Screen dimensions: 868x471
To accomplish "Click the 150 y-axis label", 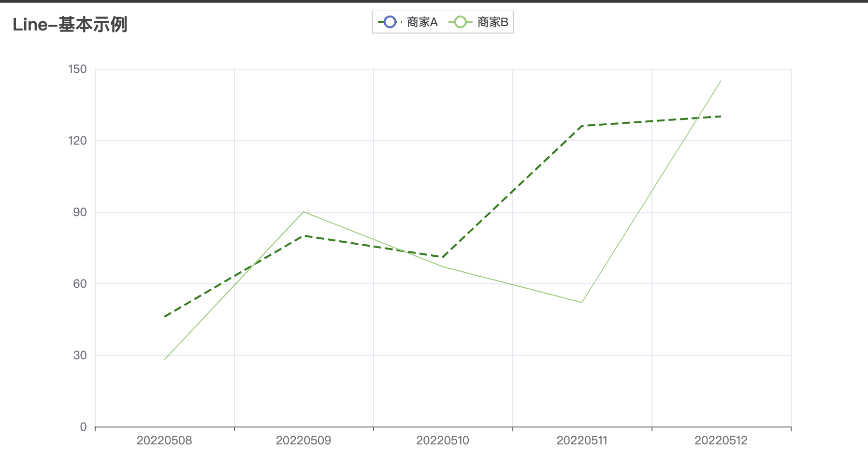I will click(78, 69).
